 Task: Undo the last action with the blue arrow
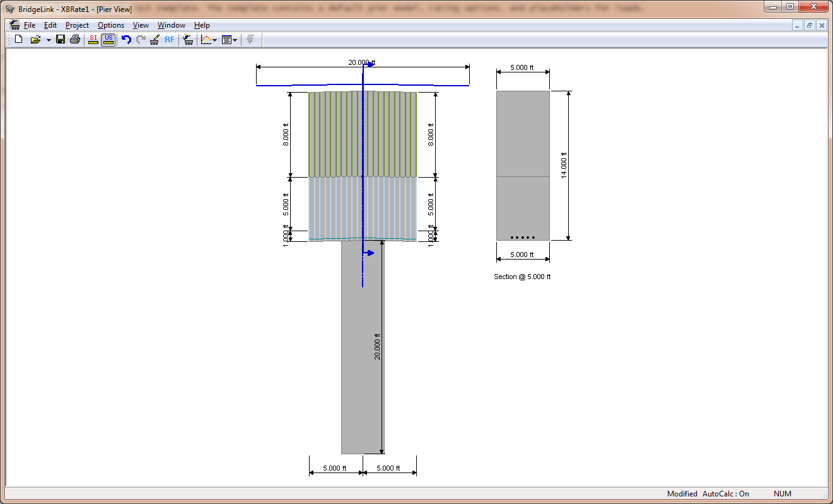click(x=126, y=40)
